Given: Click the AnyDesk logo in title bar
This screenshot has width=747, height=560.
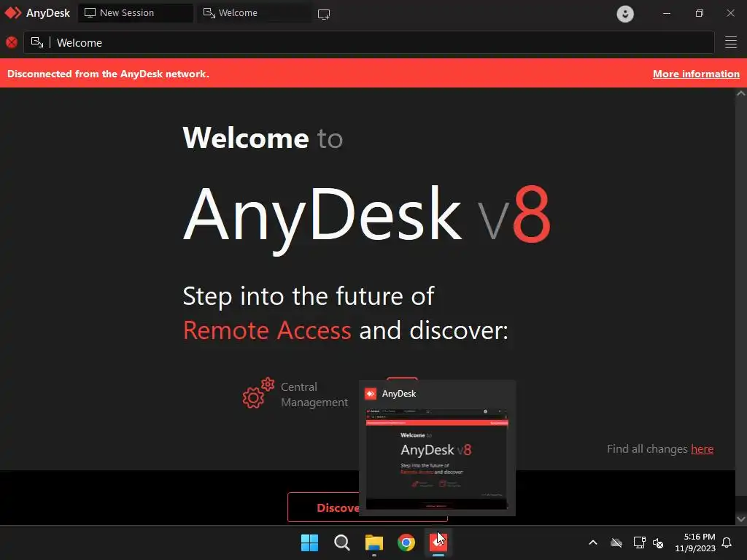Looking at the screenshot, I should tap(13, 13).
